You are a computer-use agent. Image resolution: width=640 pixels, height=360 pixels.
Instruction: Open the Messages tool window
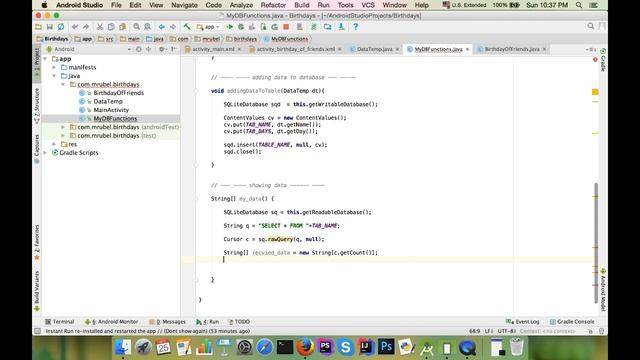click(x=167, y=322)
